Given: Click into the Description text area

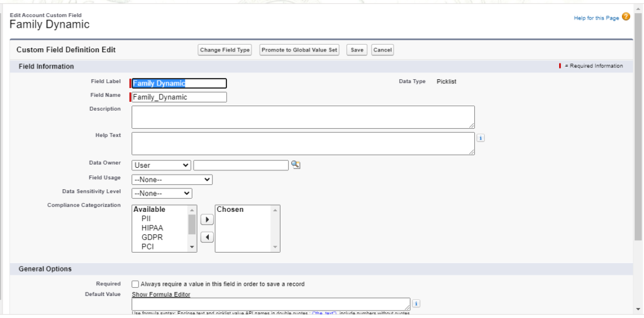Looking at the screenshot, I should (303, 118).
